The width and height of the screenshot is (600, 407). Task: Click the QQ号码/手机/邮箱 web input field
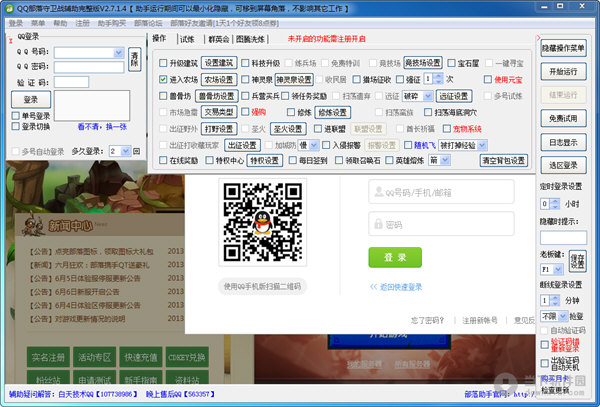pyautogui.click(x=441, y=192)
